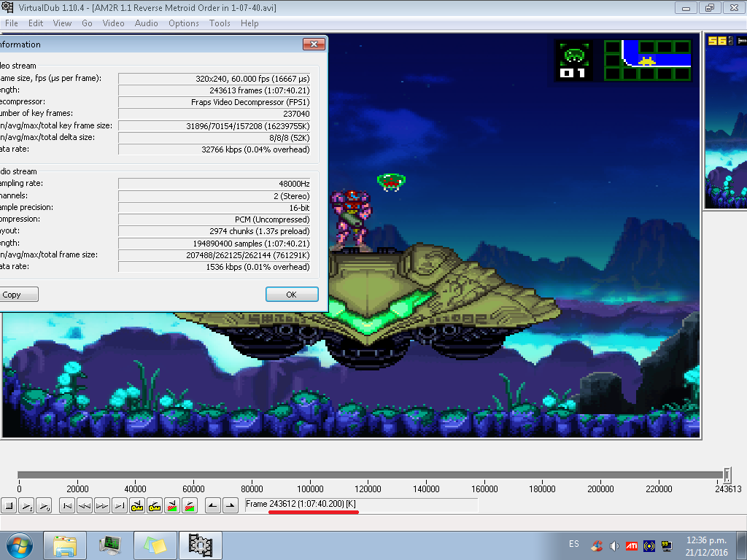This screenshot has width=747, height=560.
Task: Select the '194890400 samples' length value
Action: click(x=214, y=244)
